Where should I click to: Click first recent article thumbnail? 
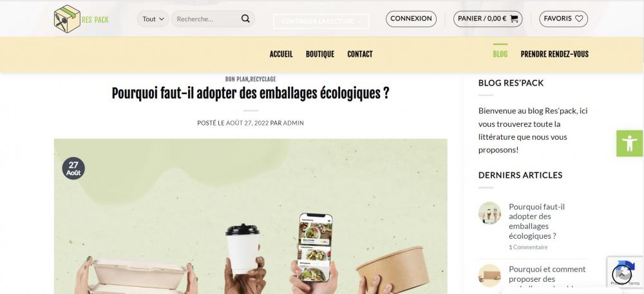[489, 213]
